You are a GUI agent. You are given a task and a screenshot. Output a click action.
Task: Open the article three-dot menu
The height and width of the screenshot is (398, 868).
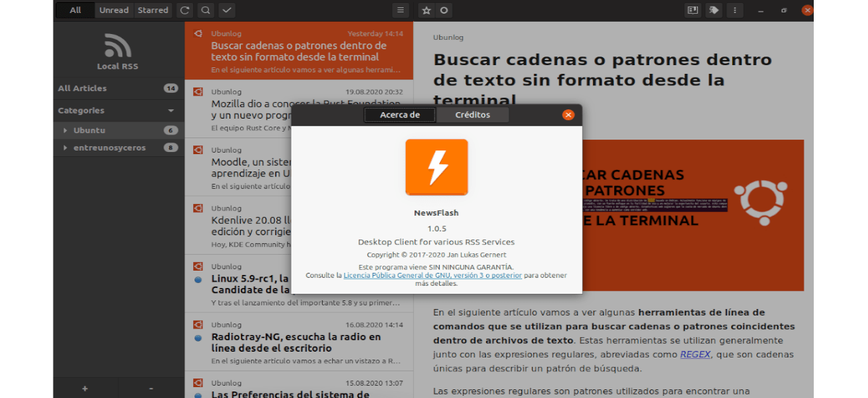click(x=735, y=10)
